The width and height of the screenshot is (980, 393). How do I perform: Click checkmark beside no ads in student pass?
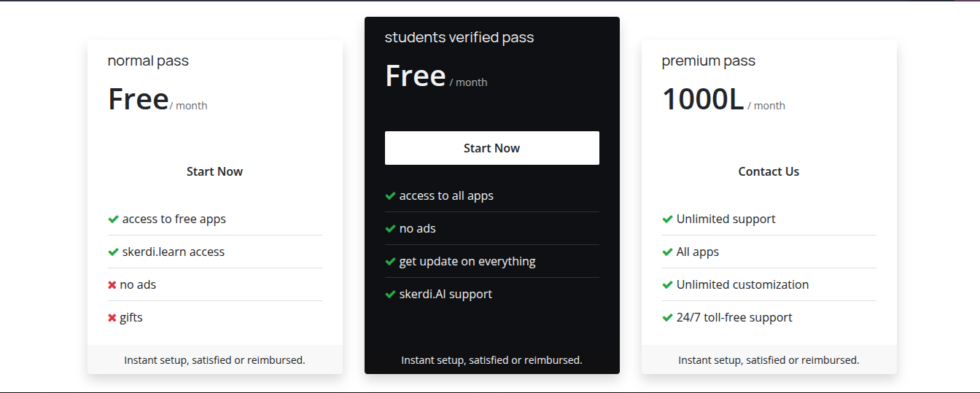coord(390,229)
